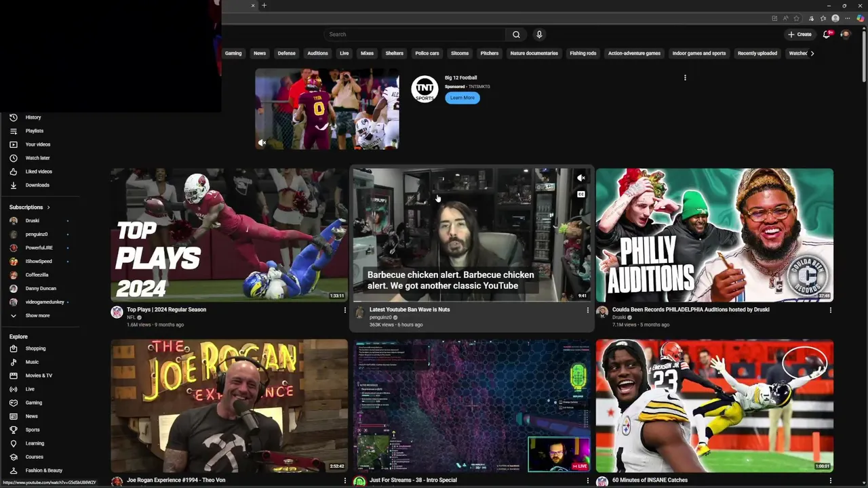Open the NFL channel avatar under Top Plays
This screenshot has height=488, width=868.
point(117,312)
